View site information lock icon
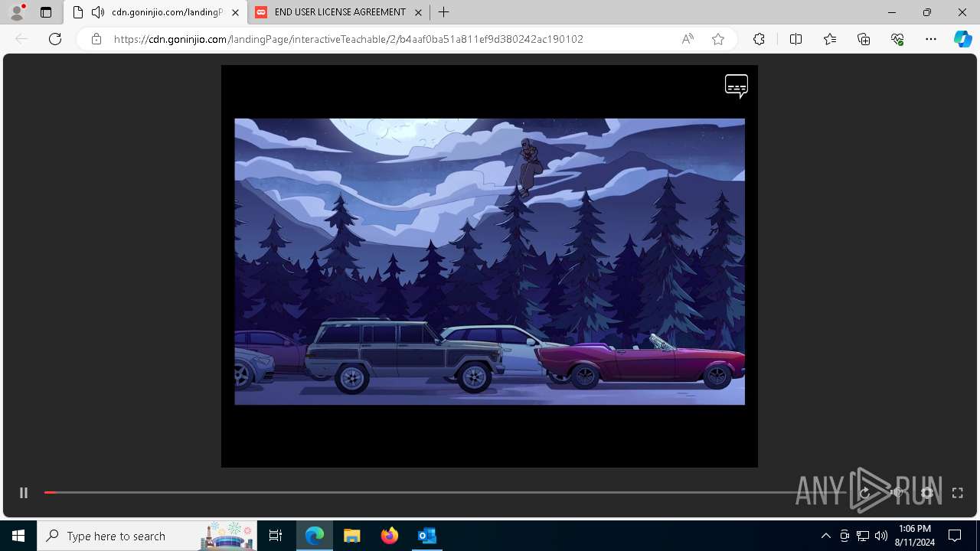Viewport: 980px width, 551px height. click(x=96, y=39)
